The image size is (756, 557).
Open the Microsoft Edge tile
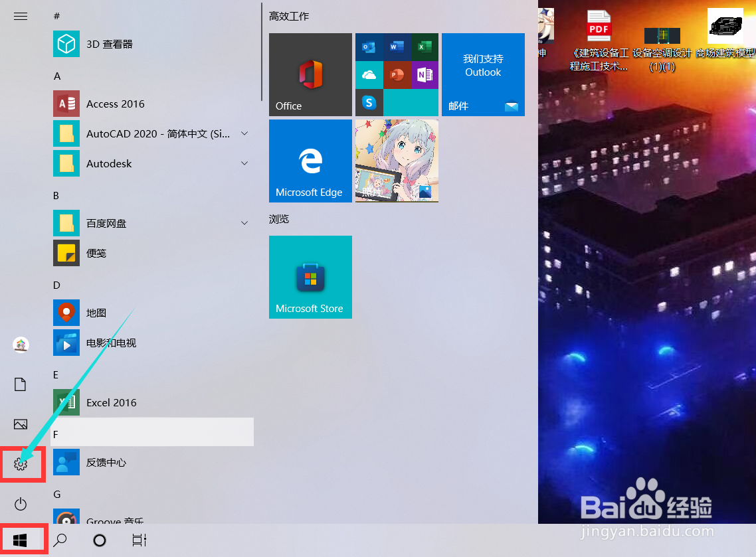click(x=310, y=161)
